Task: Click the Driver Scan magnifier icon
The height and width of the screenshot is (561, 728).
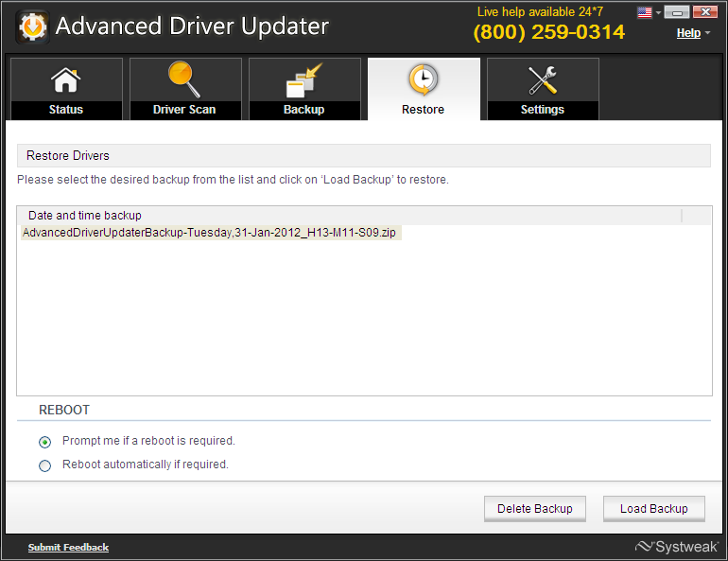Action: [184, 79]
